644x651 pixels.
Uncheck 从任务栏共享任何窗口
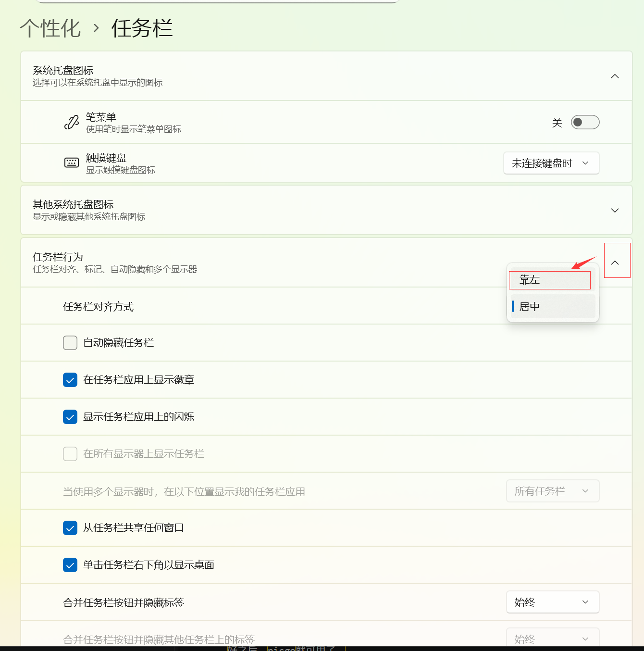(70, 528)
